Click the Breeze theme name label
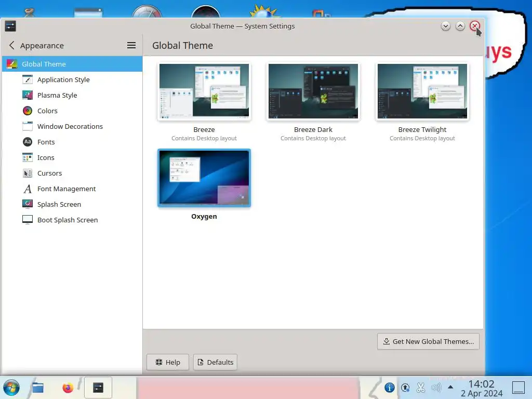Image resolution: width=532 pixels, height=399 pixels. [x=204, y=129]
